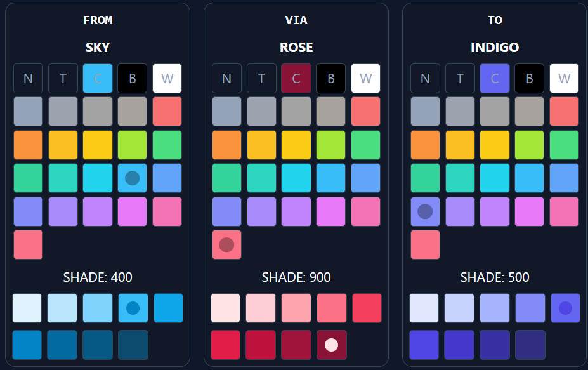Select the B (black) option in the SKY column
Image resolution: width=588 pixels, height=370 pixels.
(132, 78)
